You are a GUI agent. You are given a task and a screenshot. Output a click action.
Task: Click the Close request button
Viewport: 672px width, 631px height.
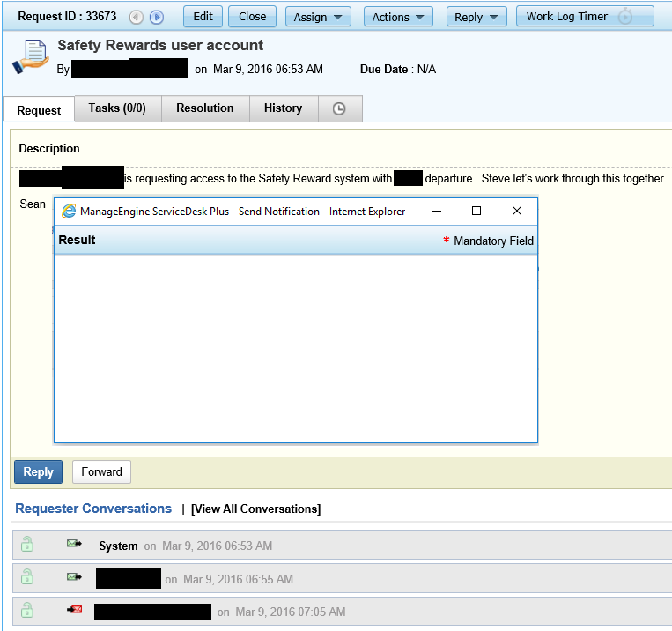coord(252,17)
